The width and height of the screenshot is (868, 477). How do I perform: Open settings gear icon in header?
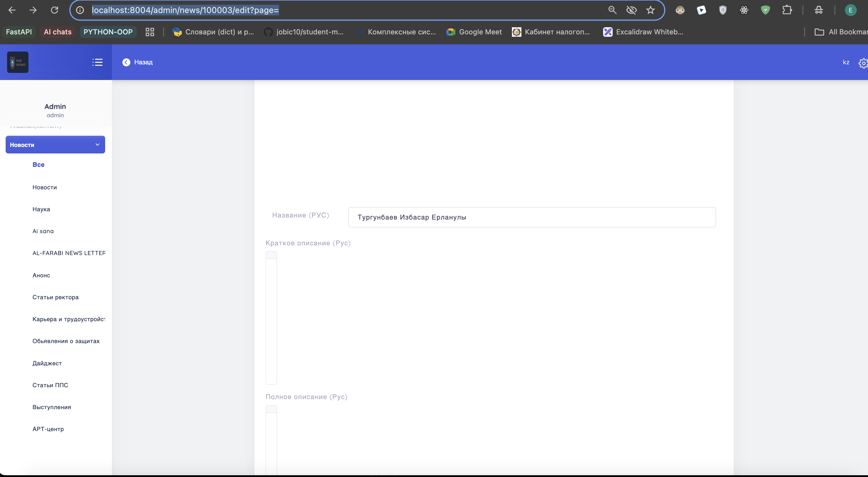pos(863,63)
